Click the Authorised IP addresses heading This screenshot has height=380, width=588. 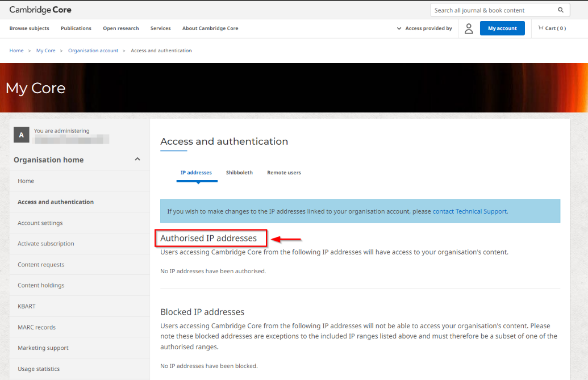(208, 239)
